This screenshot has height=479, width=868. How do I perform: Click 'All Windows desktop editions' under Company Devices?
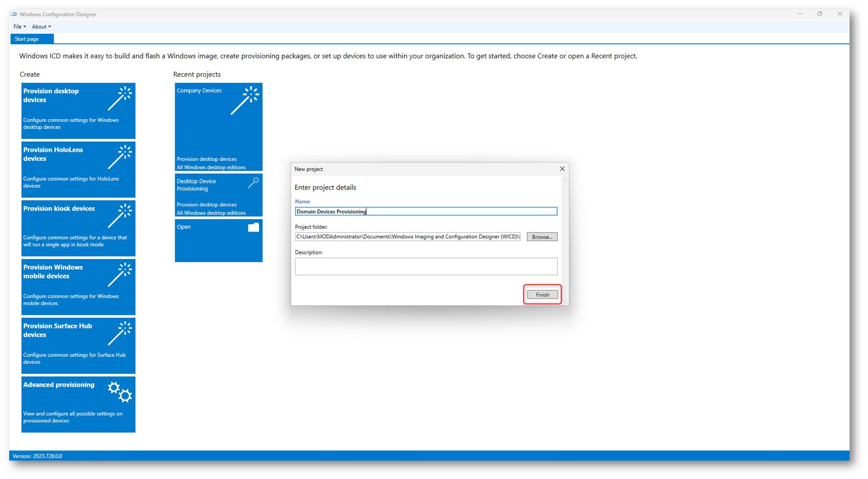(x=211, y=167)
